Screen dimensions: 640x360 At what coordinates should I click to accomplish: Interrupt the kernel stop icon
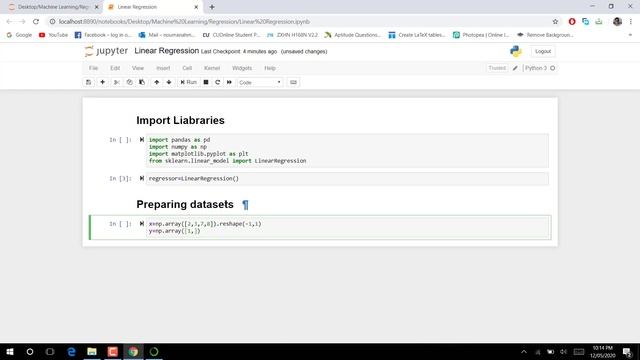[206, 82]
